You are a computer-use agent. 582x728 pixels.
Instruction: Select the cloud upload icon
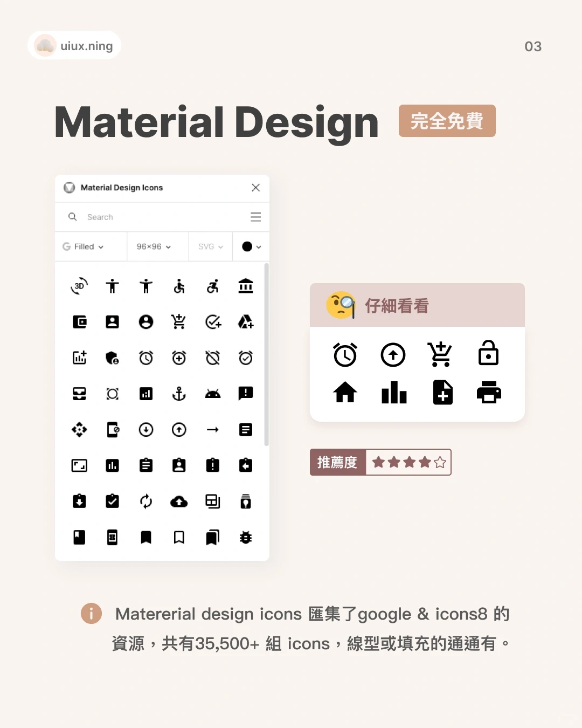tap(179, 502)
